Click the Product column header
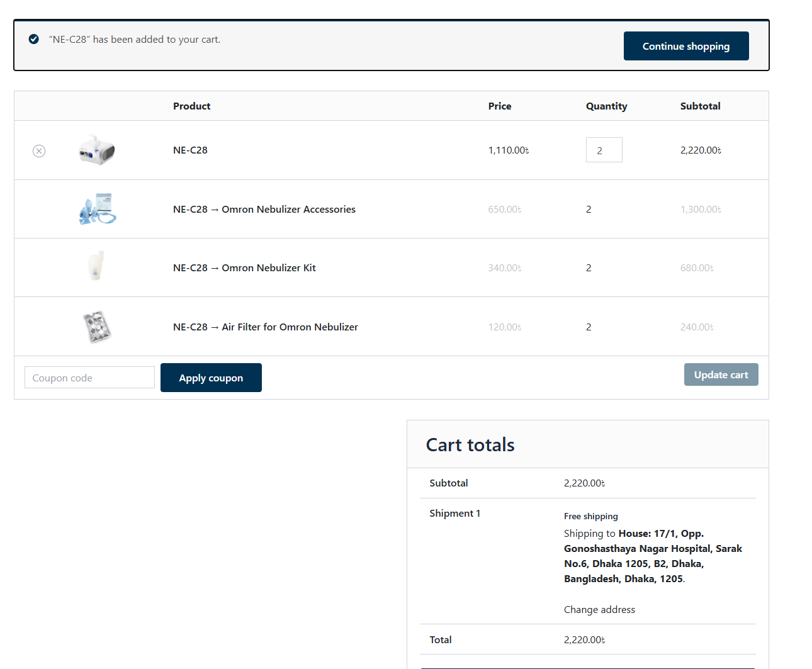Screen dimensions: 812x669 [191, 106]
